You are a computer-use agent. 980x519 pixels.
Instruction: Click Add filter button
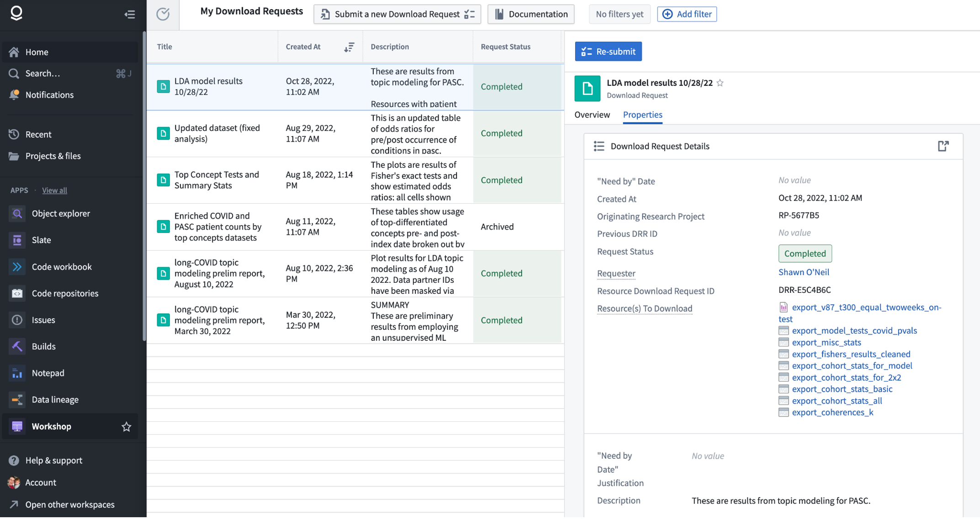pos(687,14)
